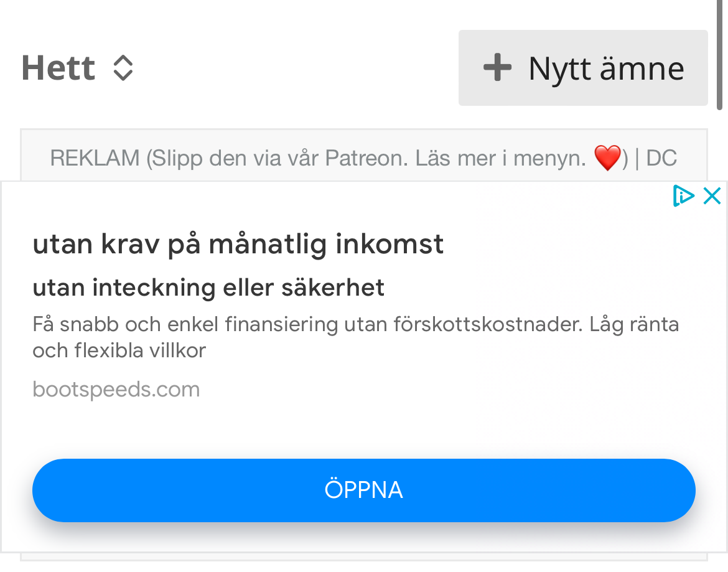Click the Nytt ämne label text
This screenshot has width=728, height=572.
coord(607,68)
